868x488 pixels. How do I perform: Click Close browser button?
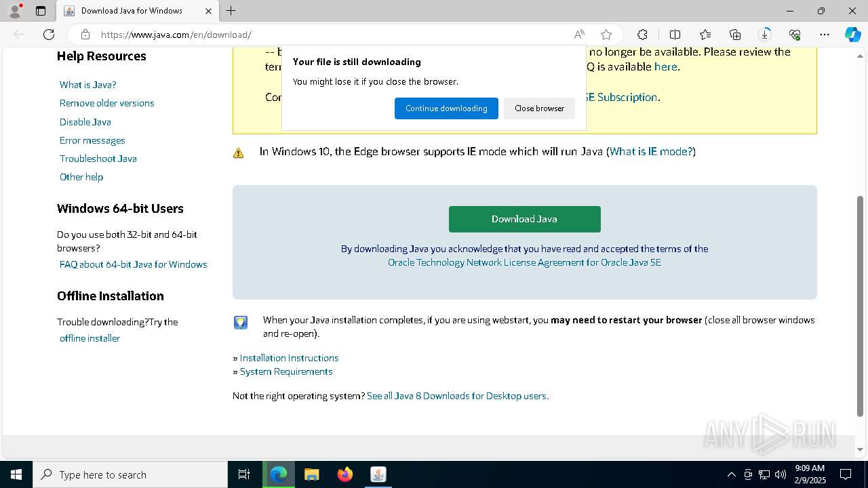(x=539, y=108)
